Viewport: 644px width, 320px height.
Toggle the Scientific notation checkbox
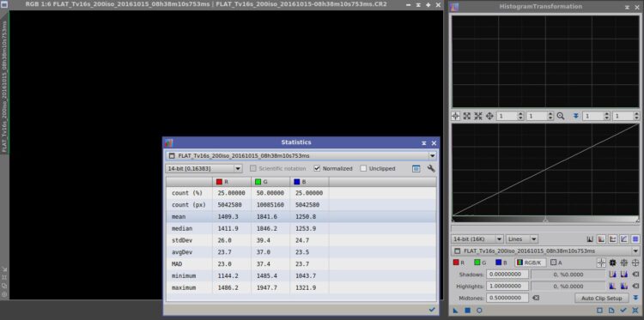(x=253, y=169)
